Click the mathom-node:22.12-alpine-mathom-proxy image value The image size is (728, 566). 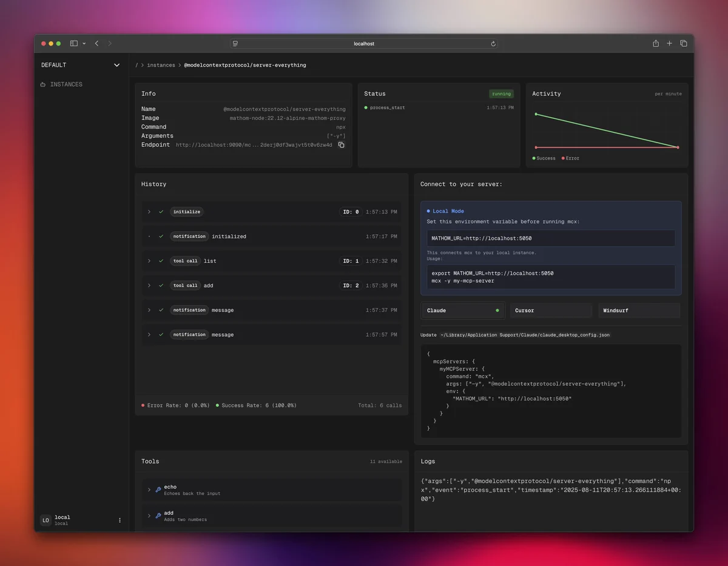pos(288,118)
